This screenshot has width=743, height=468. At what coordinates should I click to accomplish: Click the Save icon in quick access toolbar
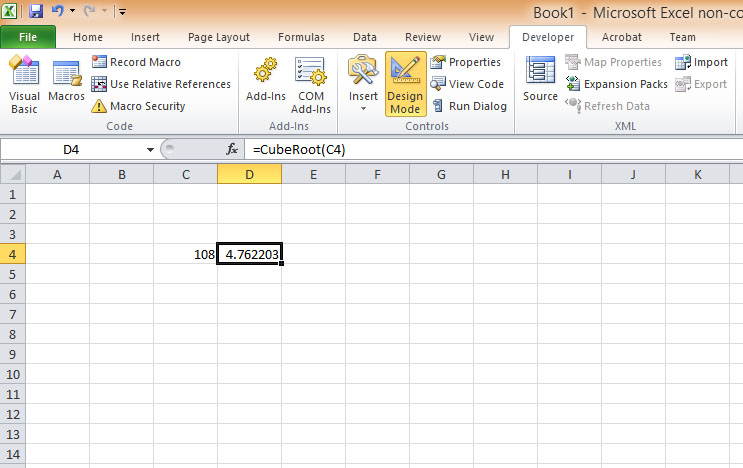[x=36, y=12]
